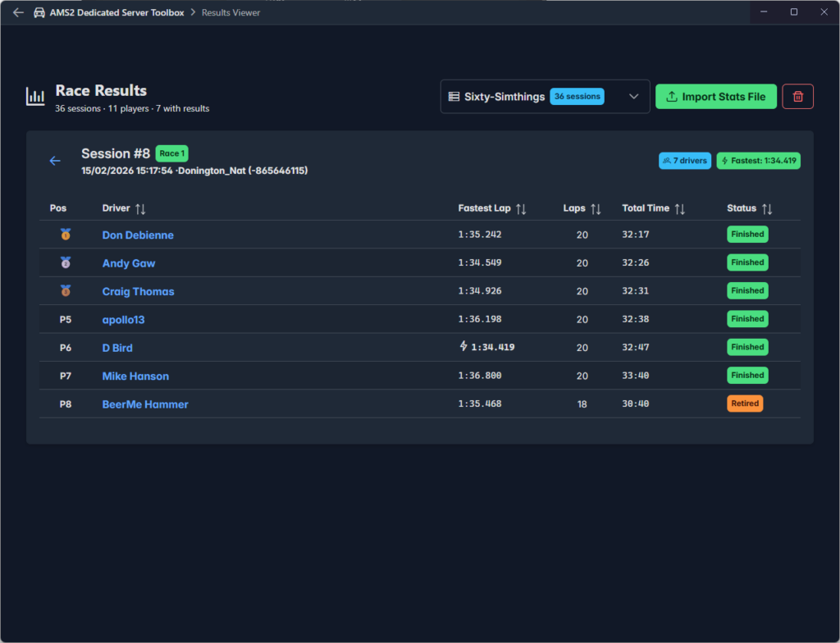Image resolution: width=840 pixels, height=643 pixels.
Task: Click the silver medal for Andy Gaw
Action: (66, 263)
